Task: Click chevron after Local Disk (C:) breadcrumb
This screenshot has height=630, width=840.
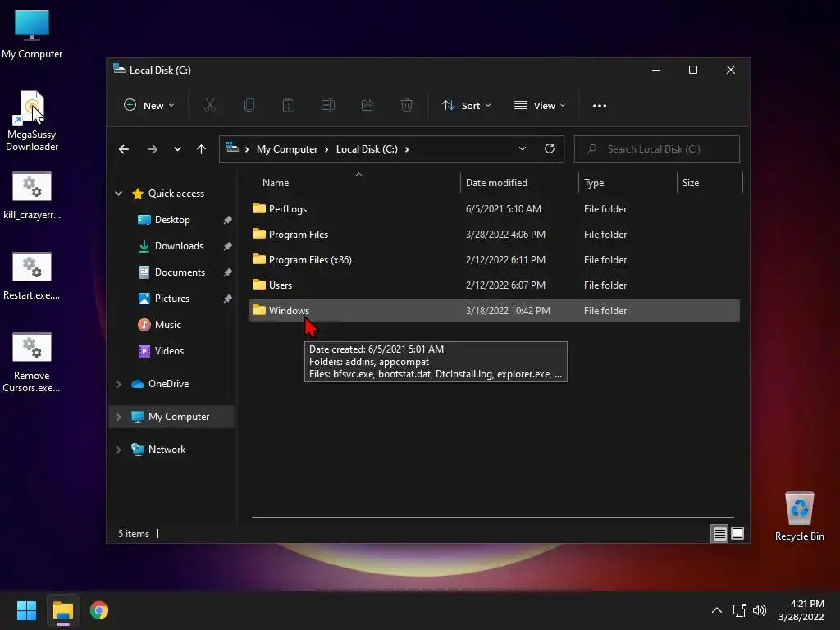Action: coord(407,149)
